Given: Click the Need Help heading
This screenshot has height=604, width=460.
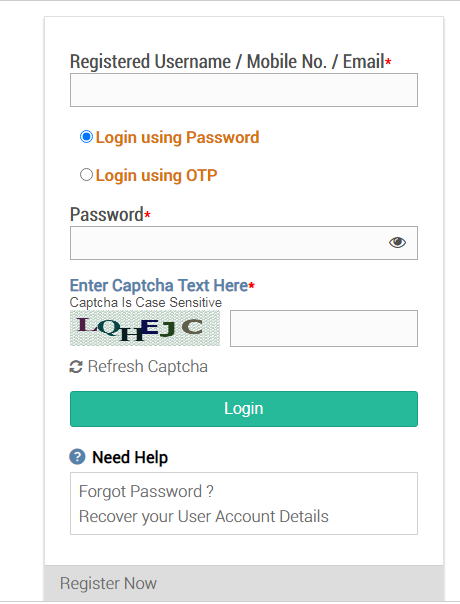Looking at the screenshot, I should point(130,458).
